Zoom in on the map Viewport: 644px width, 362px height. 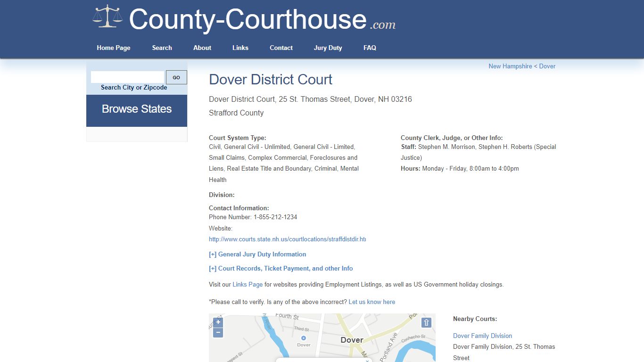coord(218,322)
